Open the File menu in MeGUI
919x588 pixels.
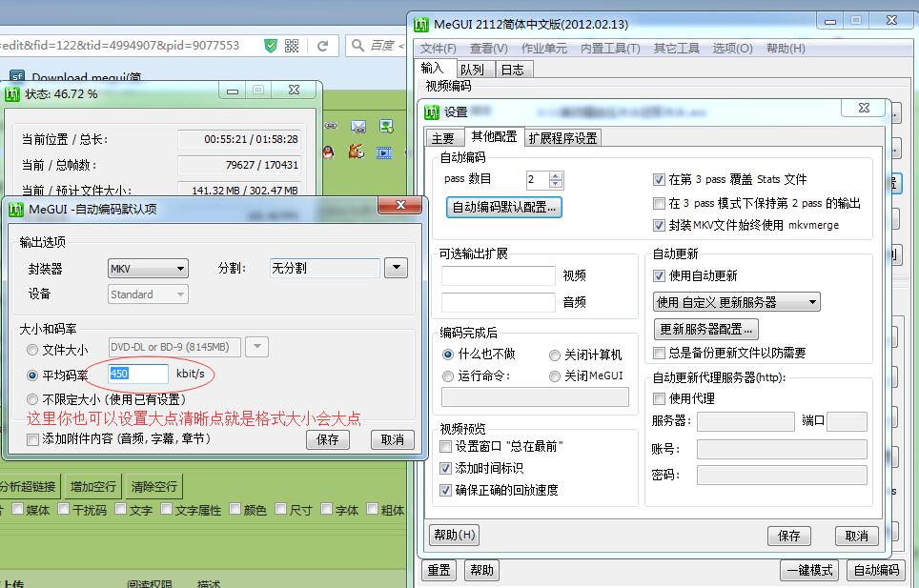439,48
